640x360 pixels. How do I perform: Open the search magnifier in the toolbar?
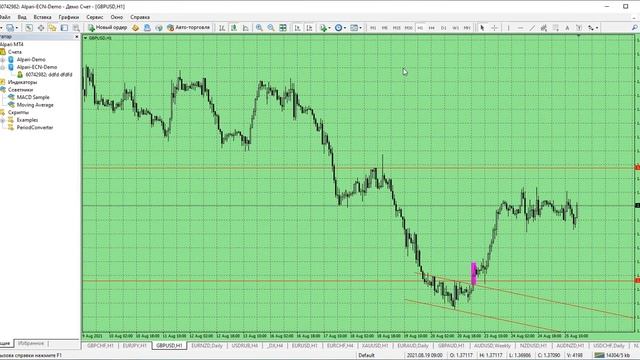pyautogui.click(x=634, y=28)
